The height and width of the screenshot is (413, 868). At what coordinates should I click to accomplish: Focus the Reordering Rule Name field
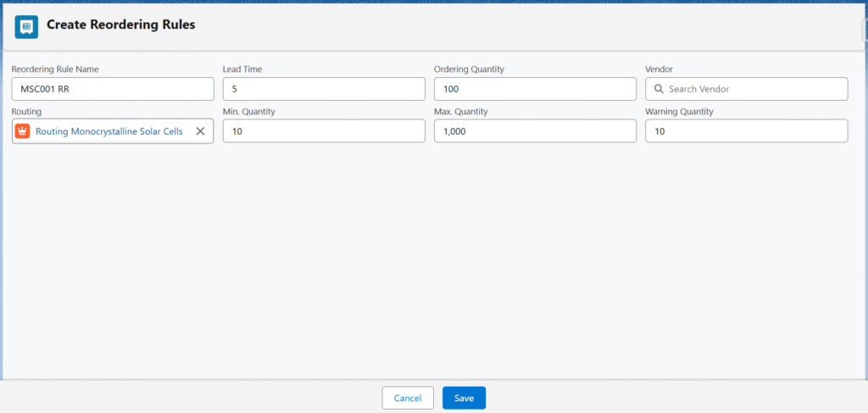(113, 89)
